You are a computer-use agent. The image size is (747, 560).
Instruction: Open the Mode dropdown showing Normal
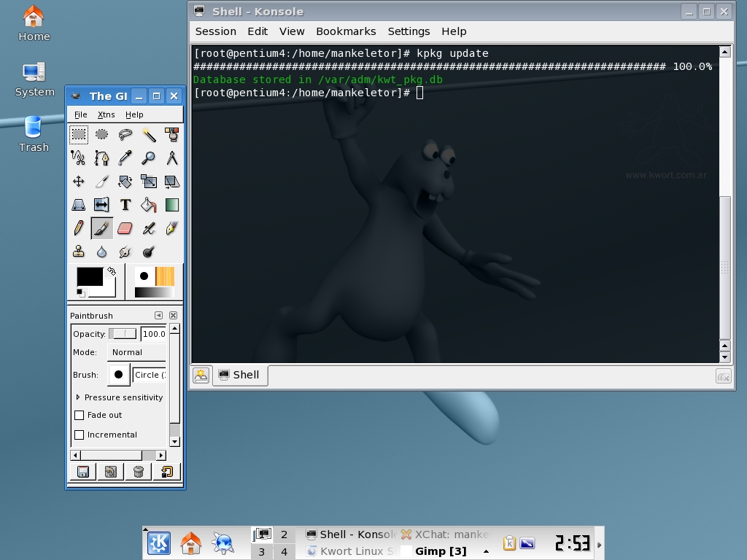(136, 352)
